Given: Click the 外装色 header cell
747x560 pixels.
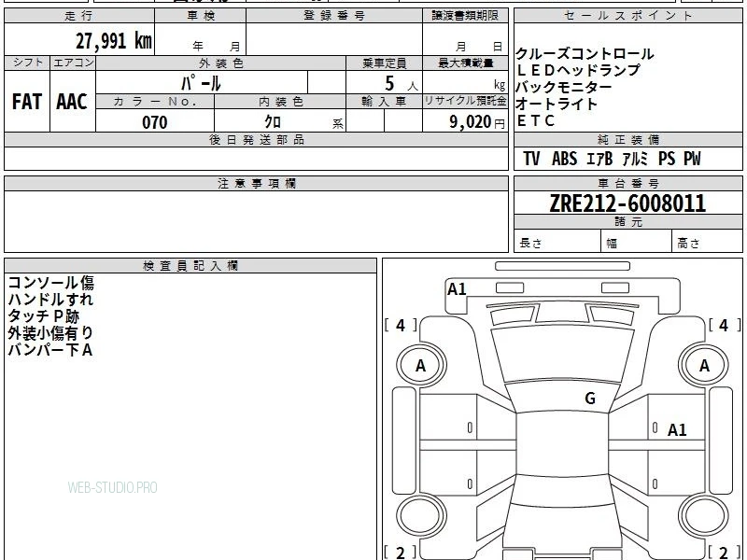Looking at the screenshot, I should coord(220,63).
